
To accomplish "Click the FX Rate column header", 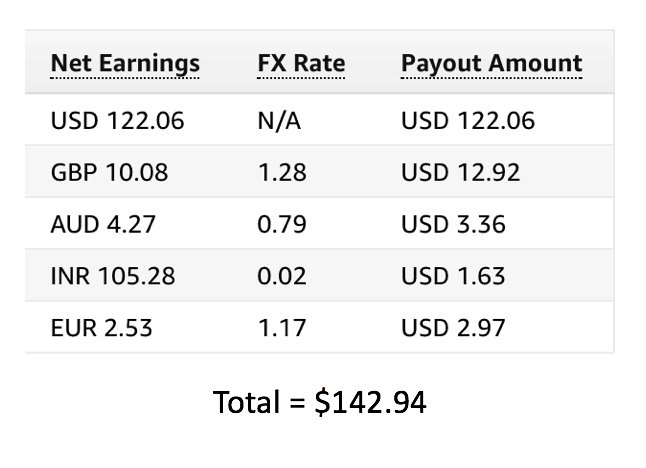I will point(301,63).
